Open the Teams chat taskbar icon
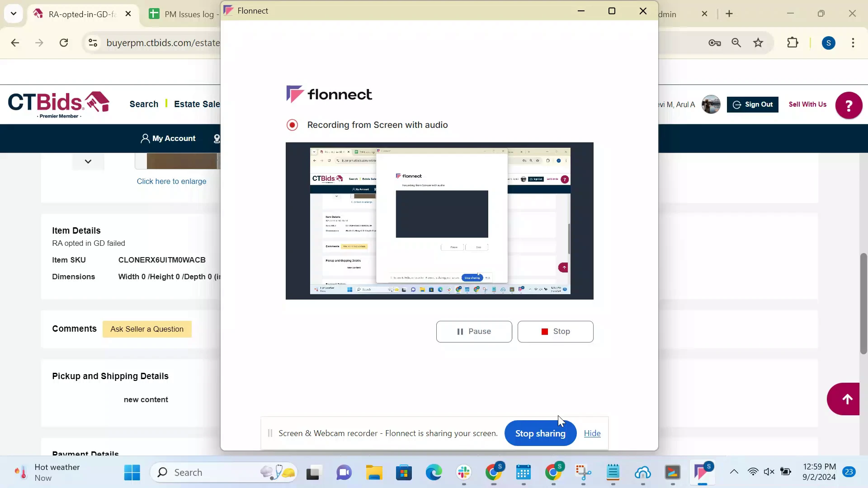This screenshot has height=488, width=868. tap(344, 473)
